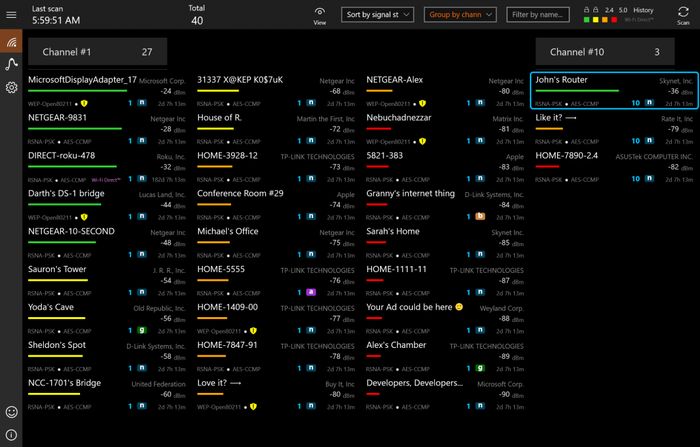Open the hamburger navigation menu
Viewport: 700px width, 447px height.
(11, 15)
